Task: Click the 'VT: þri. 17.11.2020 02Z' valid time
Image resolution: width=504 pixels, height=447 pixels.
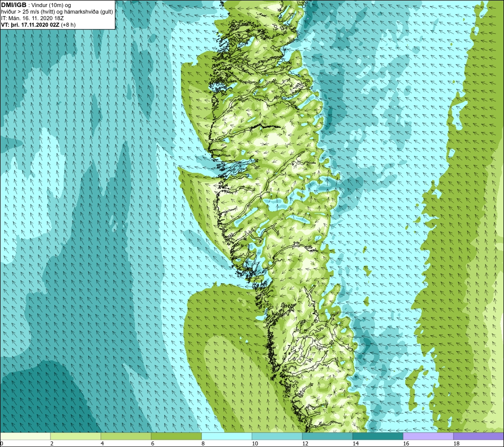Action: [x=30, y=25]
